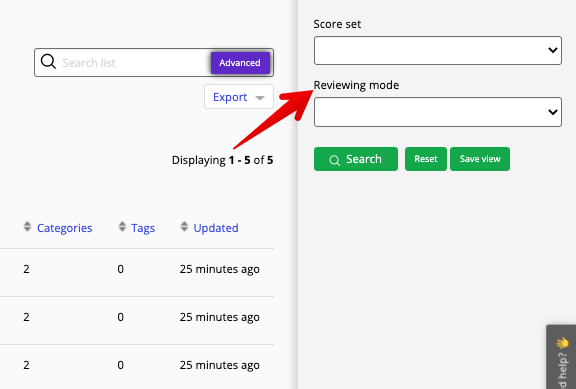Click the purple Advanced button

(240, 63)
